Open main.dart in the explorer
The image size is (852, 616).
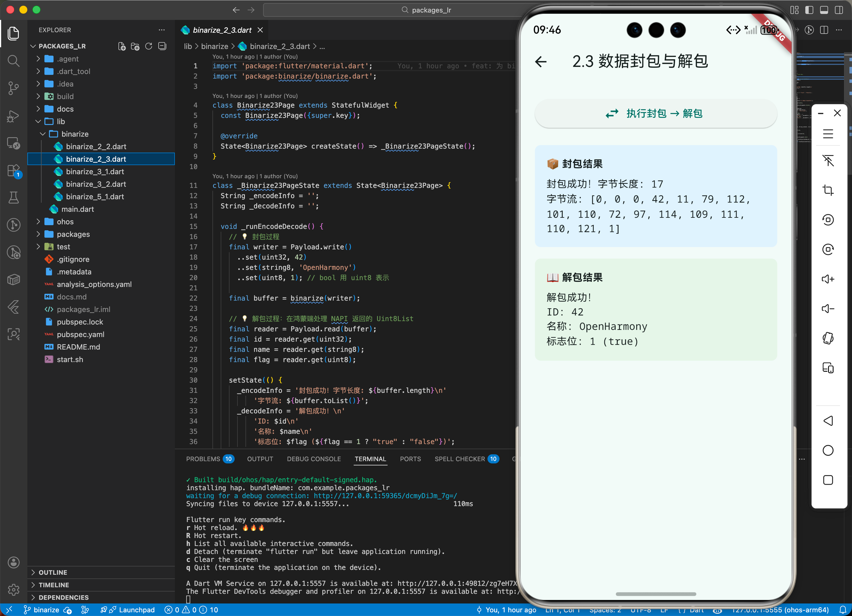(x=77, y=209)
